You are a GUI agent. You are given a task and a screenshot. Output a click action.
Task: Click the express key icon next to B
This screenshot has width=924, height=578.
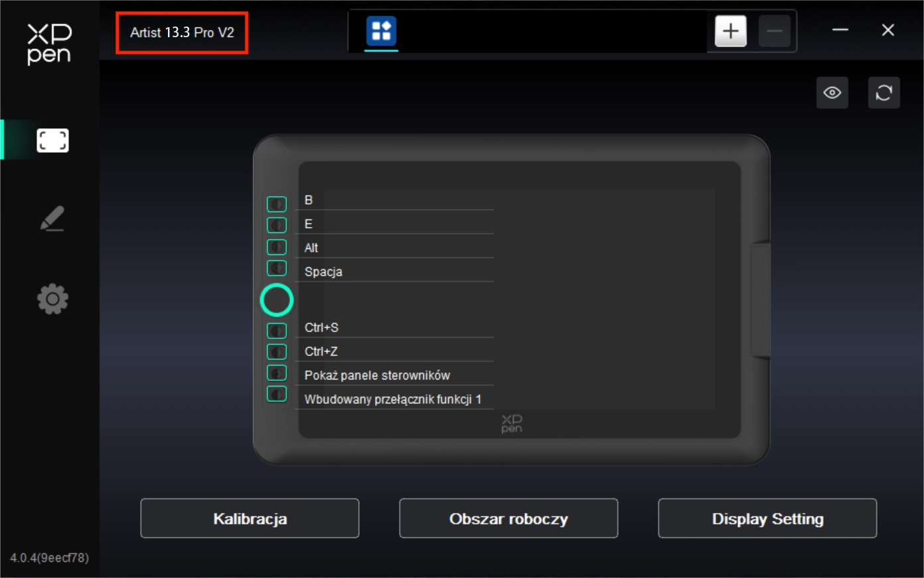[277, 204]
